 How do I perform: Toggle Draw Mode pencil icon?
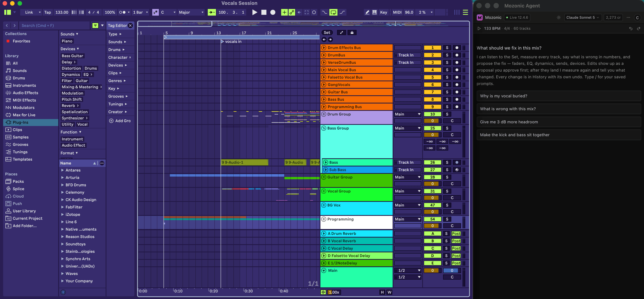coord(367,12)
